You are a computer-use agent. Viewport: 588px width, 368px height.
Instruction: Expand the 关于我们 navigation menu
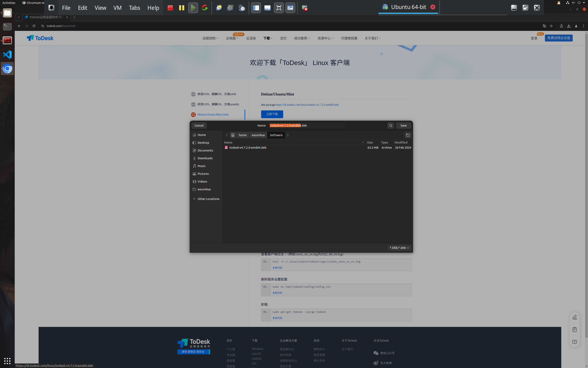(x=372, y=38)
